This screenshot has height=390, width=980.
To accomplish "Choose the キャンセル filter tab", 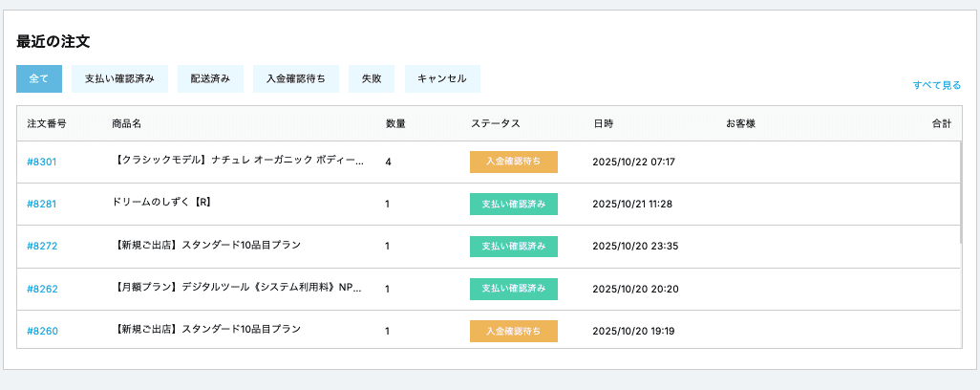I will click(442, 78).
